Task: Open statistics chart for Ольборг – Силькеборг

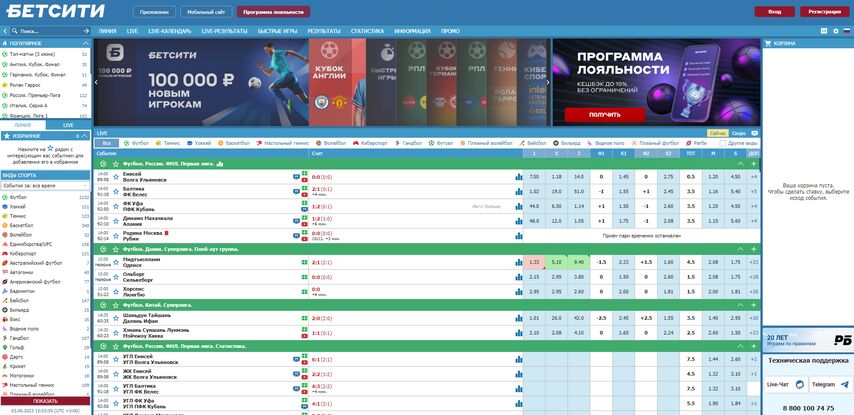Action: [518, 277]
